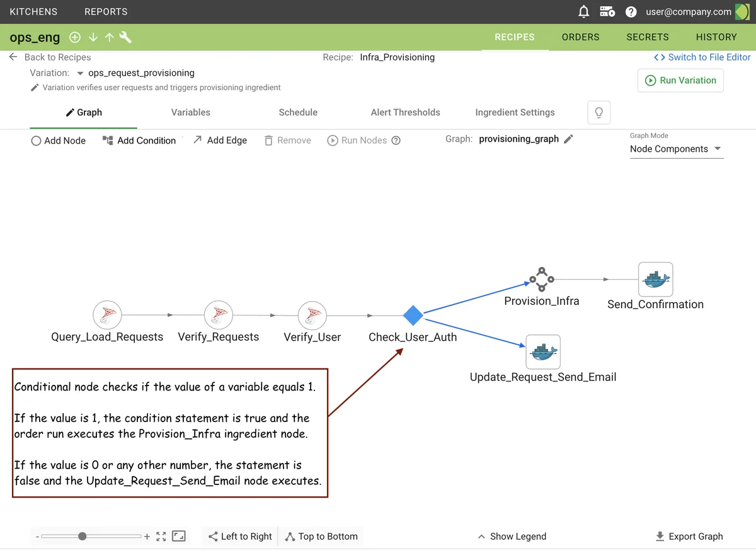Select the Check_User_Auth diamond condition node
The width and height of the screenshot is (756, 553).
click(x=413, y=315)
